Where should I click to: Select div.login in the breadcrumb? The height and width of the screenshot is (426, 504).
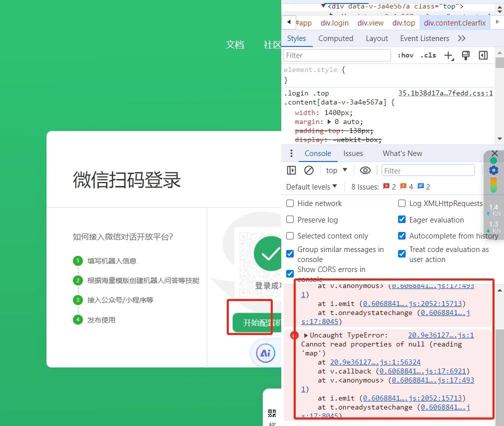click(x=335, y=23)
